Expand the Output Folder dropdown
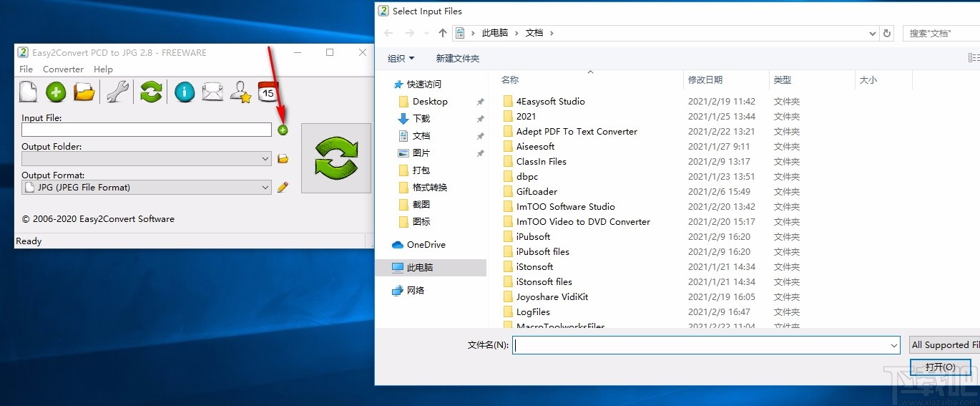Viewport: 980px width, 406px height. (265, 158)
